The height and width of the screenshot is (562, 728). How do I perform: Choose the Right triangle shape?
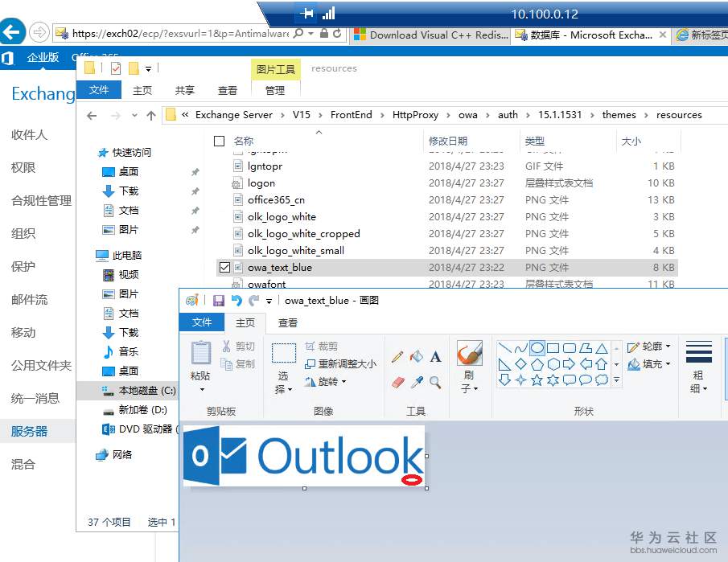504,364
